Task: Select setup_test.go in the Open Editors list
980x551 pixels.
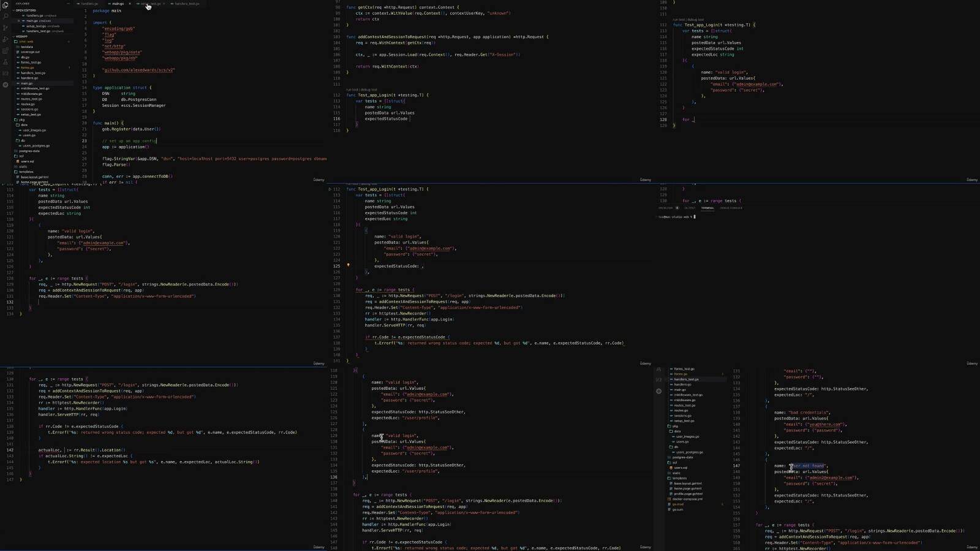Action: point(42,26)
